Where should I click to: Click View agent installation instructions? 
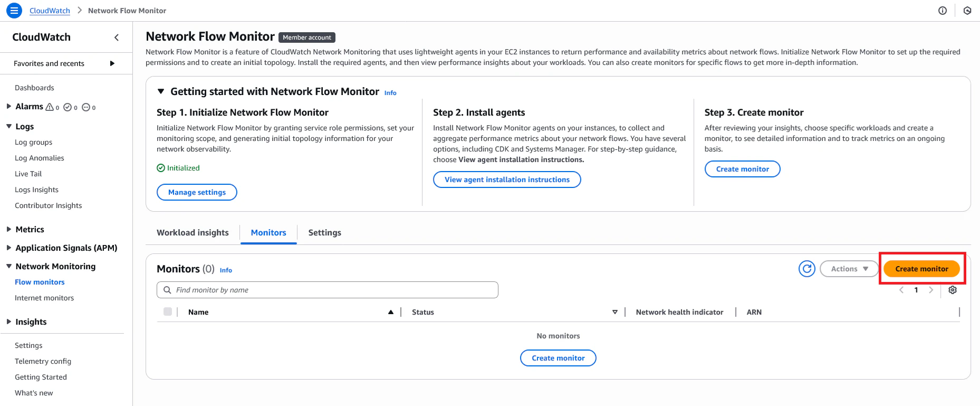tap(507, 180)
